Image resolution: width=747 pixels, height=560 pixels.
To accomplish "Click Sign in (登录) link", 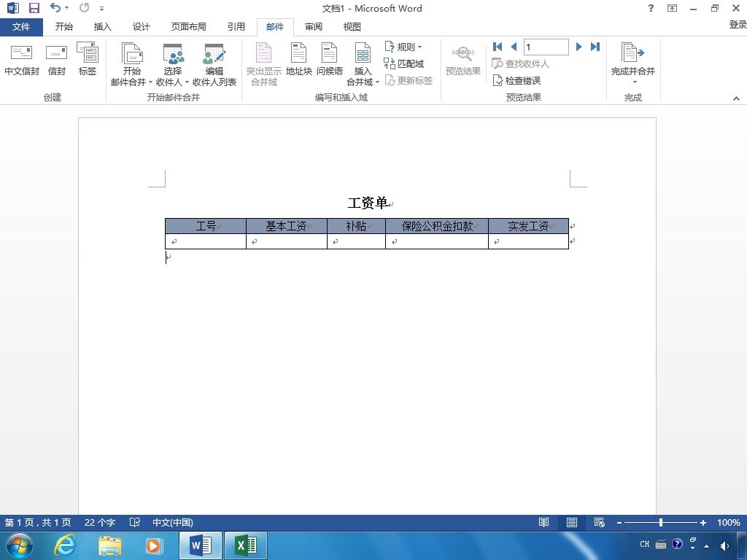I will tap(738, 24).
